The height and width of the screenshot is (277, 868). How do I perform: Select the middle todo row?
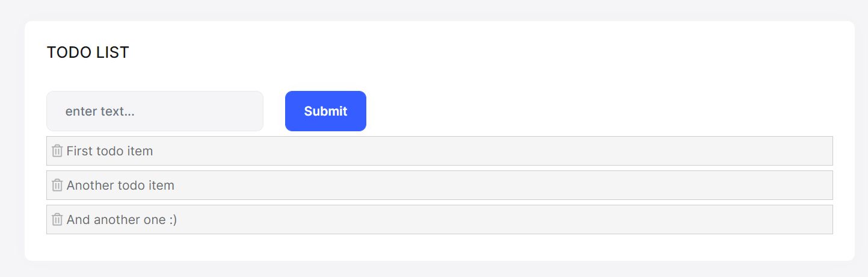click(x=439, y=185)
